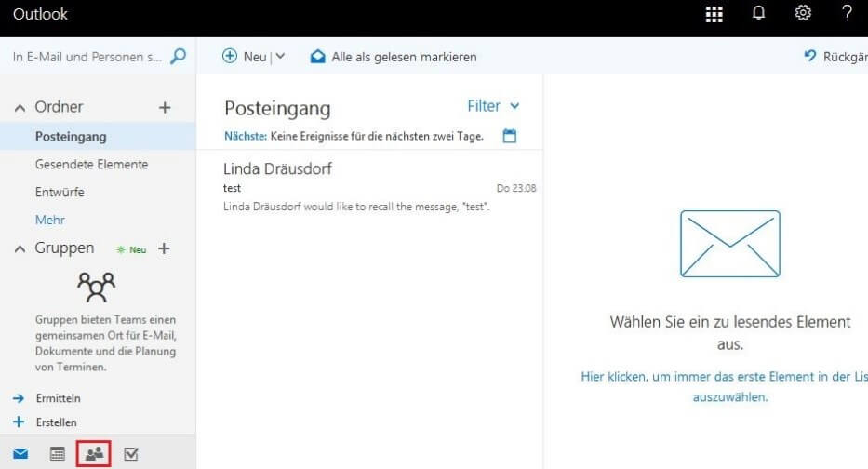The height and width of the screenshot is (469, 868).
Task: Create a group with plus beside Gruppen
Action: [164, 248]
